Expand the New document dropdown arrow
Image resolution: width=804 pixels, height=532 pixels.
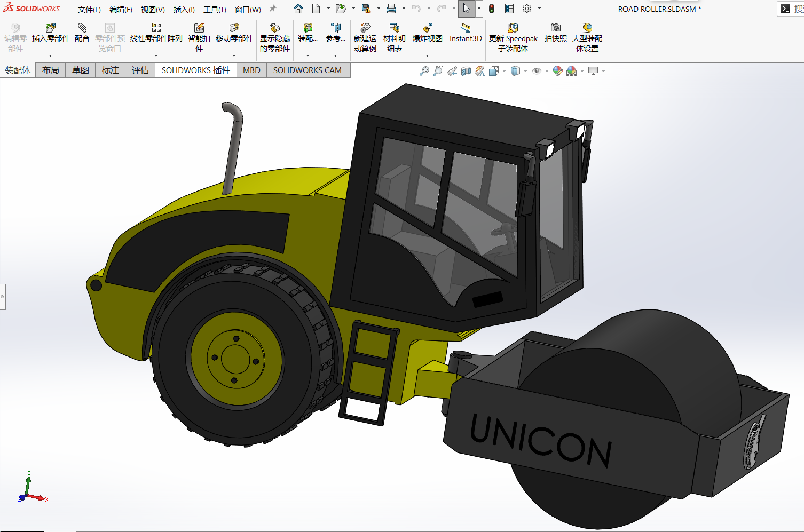[328, 9]
